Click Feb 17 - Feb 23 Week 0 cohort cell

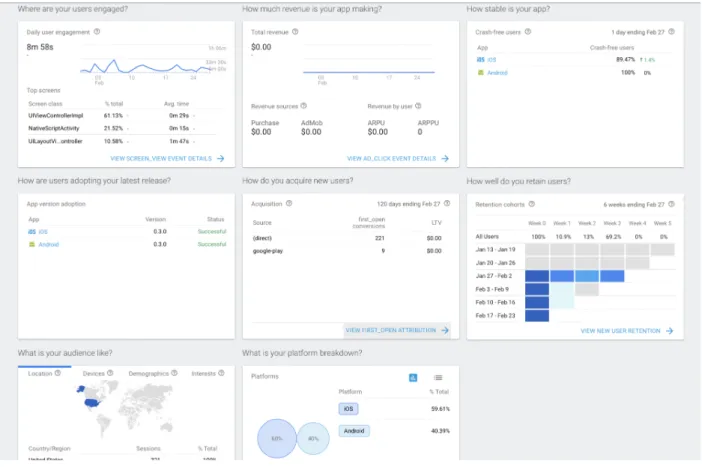click(x=537, y=316)
